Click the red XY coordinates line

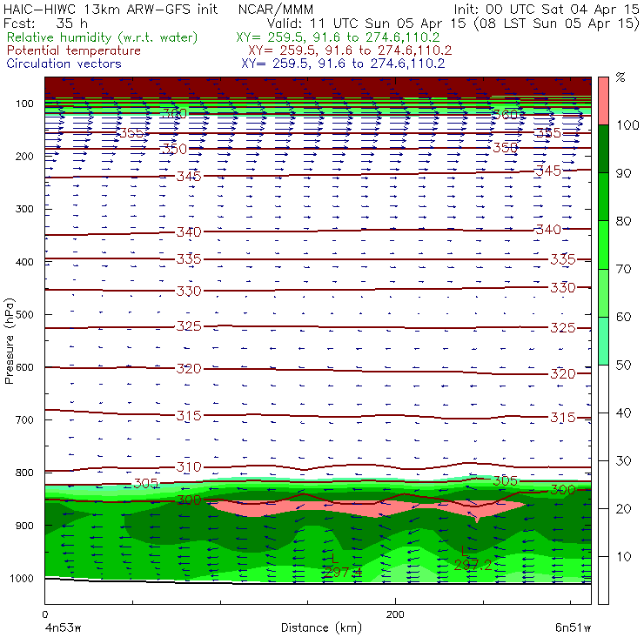tap(350, 50)
